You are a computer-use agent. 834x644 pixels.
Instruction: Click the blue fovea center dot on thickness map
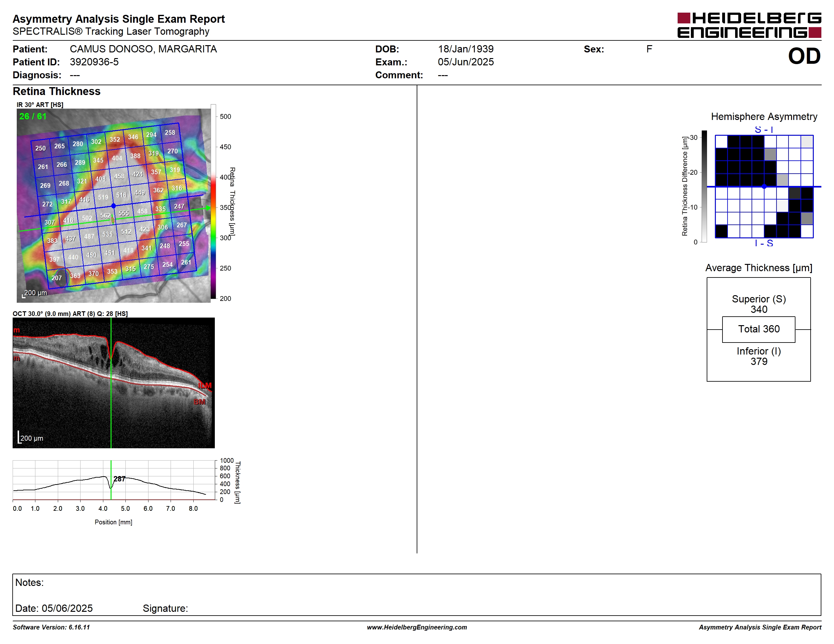coord(113,206)
